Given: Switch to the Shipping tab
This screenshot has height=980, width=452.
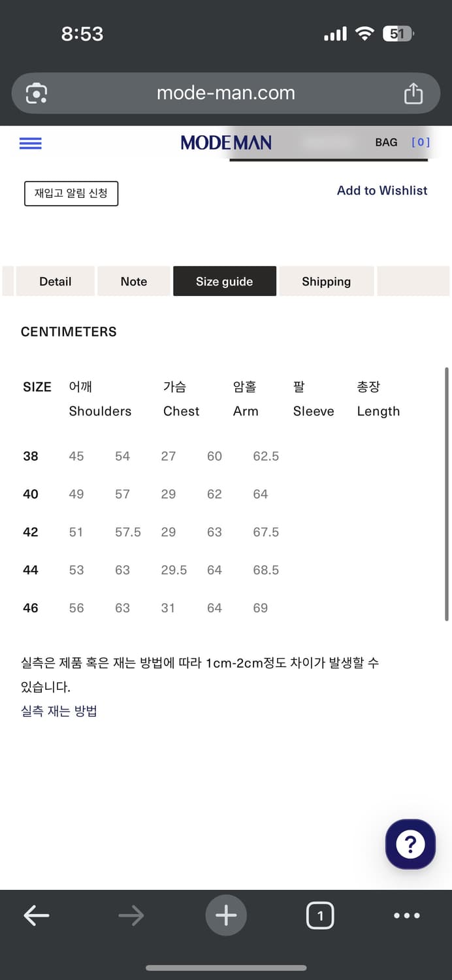Looking at the screenshot, I should [x=327, y=281].
